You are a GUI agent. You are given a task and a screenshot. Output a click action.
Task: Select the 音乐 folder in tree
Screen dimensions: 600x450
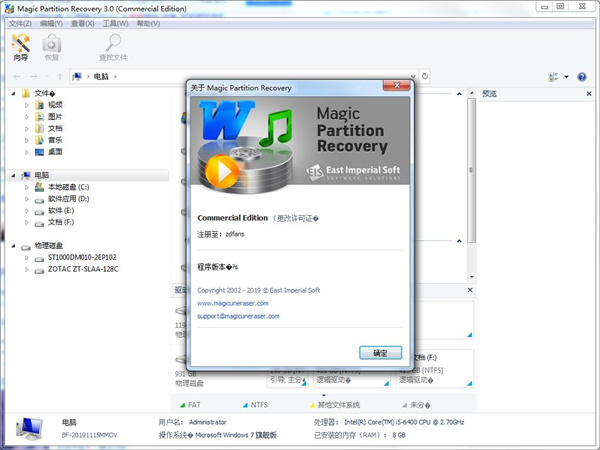tap(55, 140)
